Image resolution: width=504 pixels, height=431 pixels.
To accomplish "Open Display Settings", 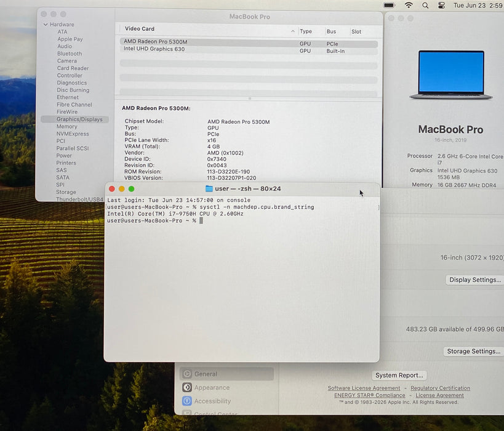I will (x=474, y=280).
